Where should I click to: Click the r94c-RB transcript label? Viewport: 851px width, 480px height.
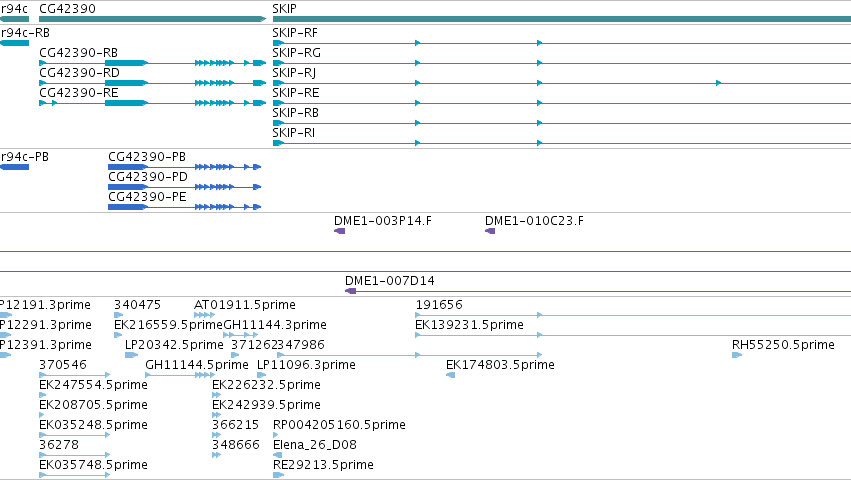[x=25, y=33]
